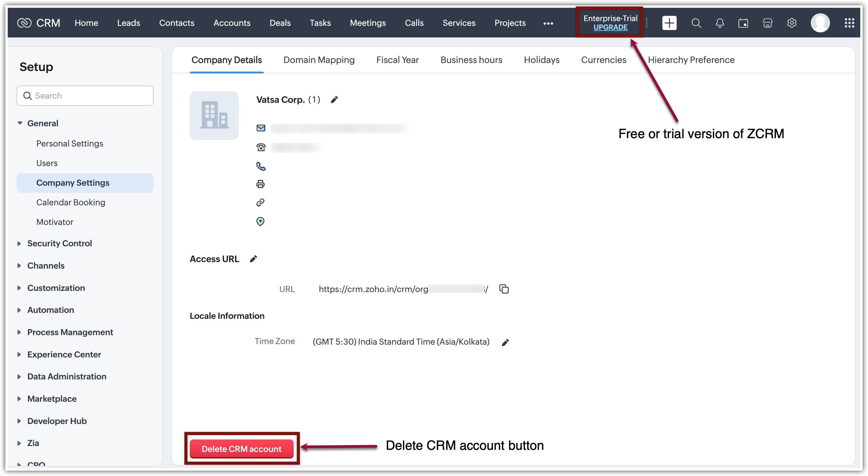The image size is (868, 476).
Task: Click the plus quick-create icon
Action: 669,23
